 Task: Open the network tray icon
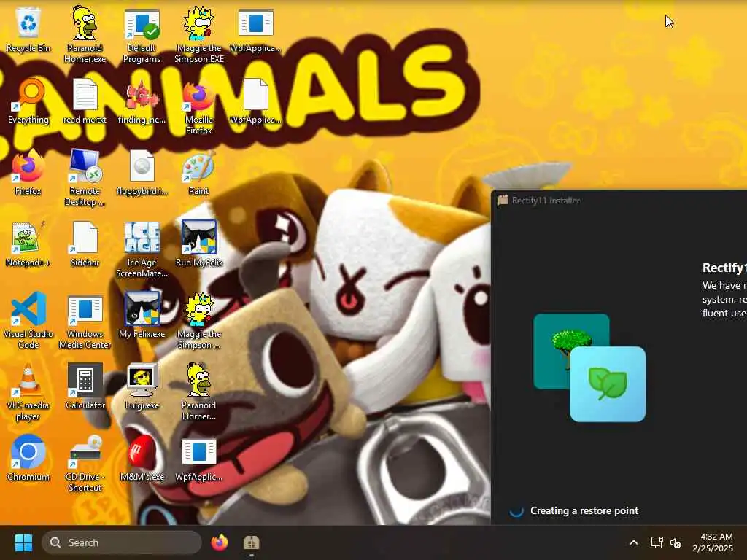click(x=657, y=542)
